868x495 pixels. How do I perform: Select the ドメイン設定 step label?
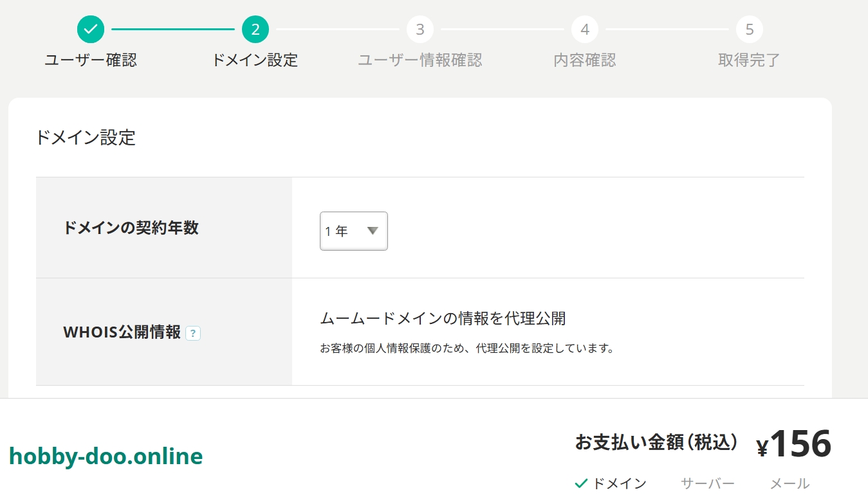pyautogui.click(x=255, y=60)
